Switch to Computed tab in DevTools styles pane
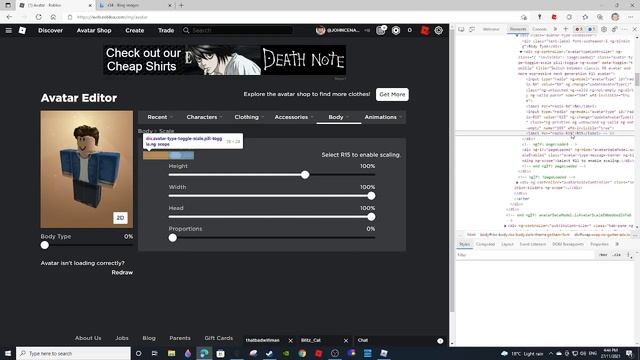This screenshot has height=360, width=640. [x=485, y=244]
